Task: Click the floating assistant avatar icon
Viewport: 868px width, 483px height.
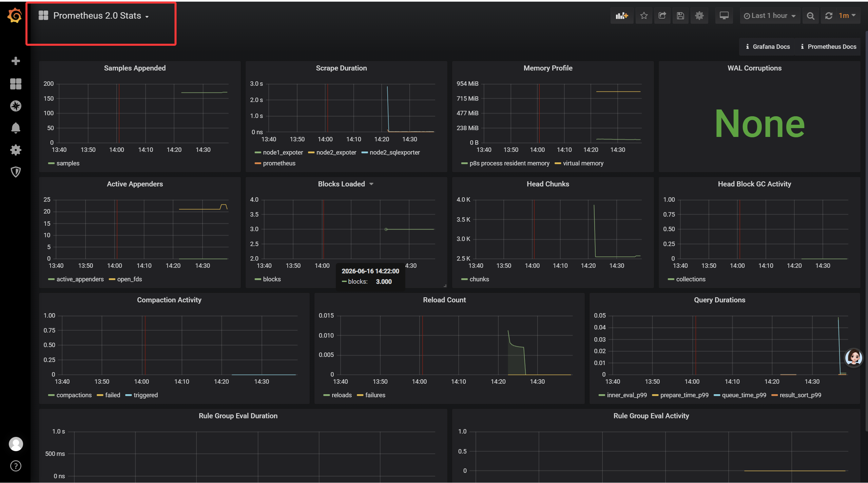Action: click(x=853, y=358)
